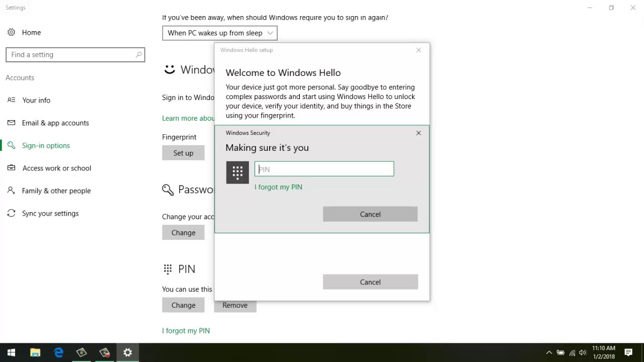Click the Your info person icon

[x=11, y=100]
